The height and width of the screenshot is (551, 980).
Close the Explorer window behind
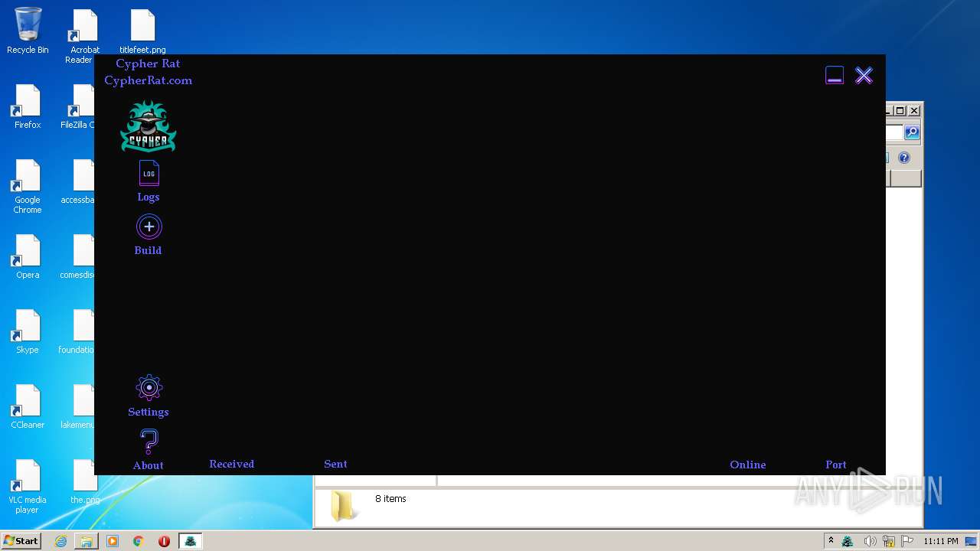(914, 111)
